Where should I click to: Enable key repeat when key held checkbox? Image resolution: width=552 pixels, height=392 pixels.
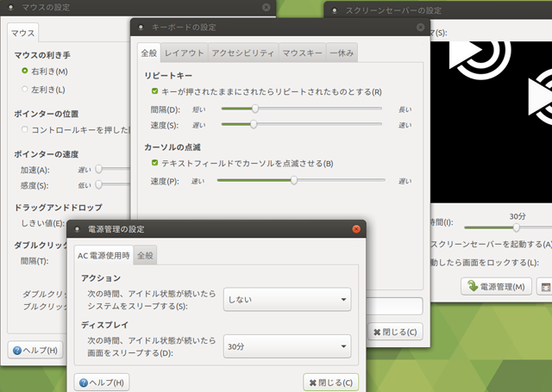154,91
